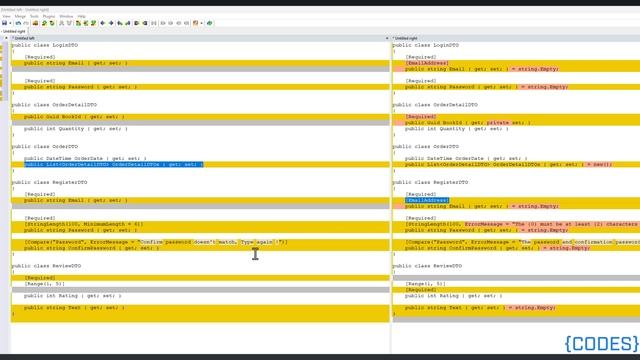640x360 pixels.
Task: Click [EmailAddress] under LoginDTO in the right pane
Action: [x=427, y=63]
